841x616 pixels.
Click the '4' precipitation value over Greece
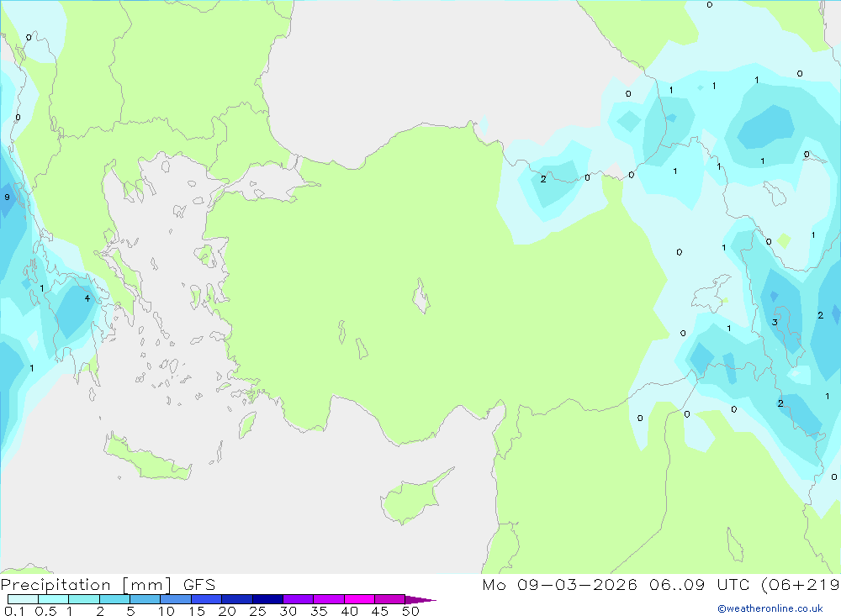pos(87,298)
